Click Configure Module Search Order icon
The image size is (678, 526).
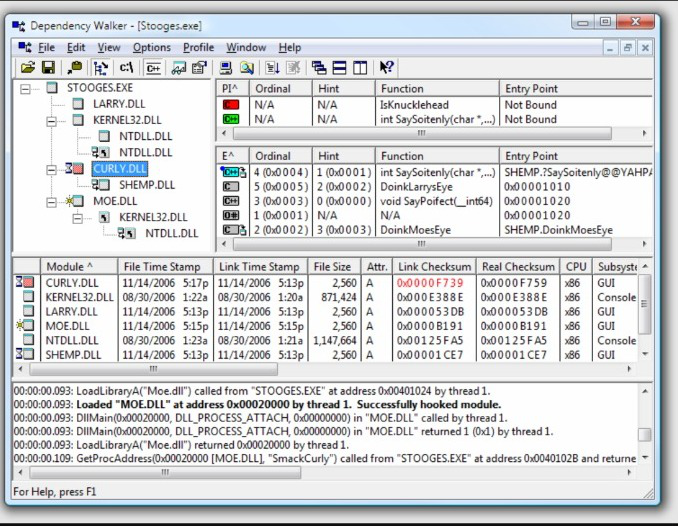tap(246, 67)
